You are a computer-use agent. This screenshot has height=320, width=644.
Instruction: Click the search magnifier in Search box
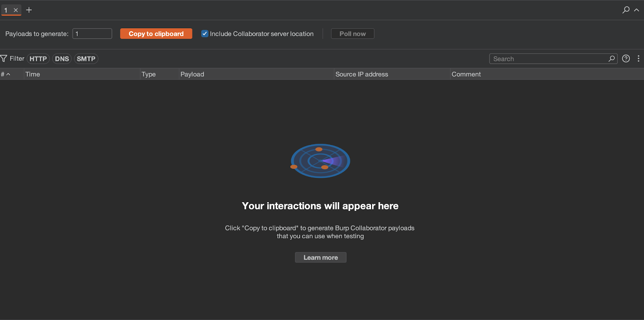pos(612,59)
